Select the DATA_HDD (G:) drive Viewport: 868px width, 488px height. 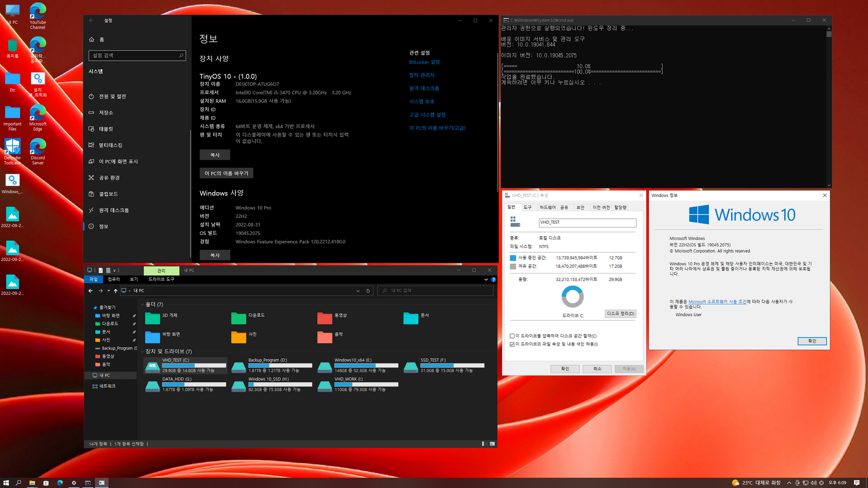(x=186, y=385)
